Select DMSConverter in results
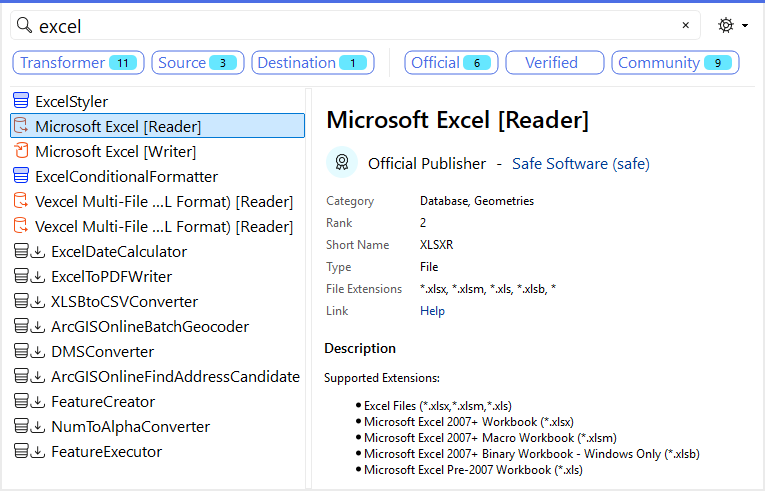This screenshot has height=491, width=765. point(158,351)
